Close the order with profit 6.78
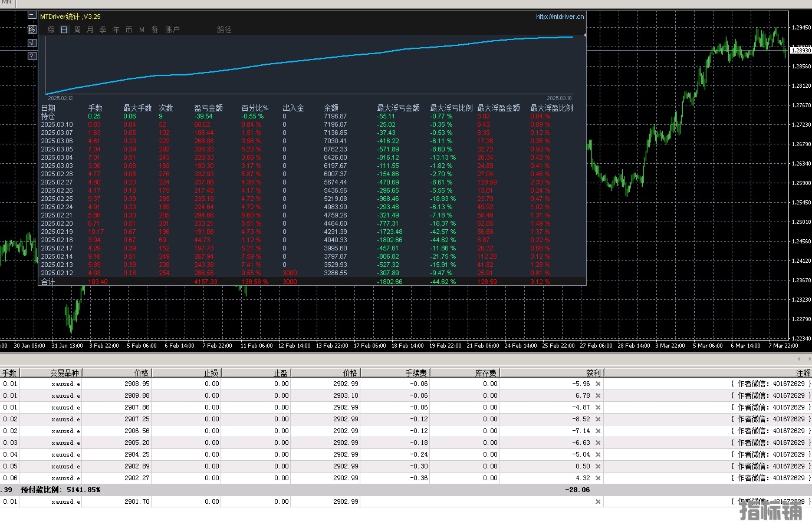Image resolution: width=812 pixels, height=525 pixels. (598, 395)
